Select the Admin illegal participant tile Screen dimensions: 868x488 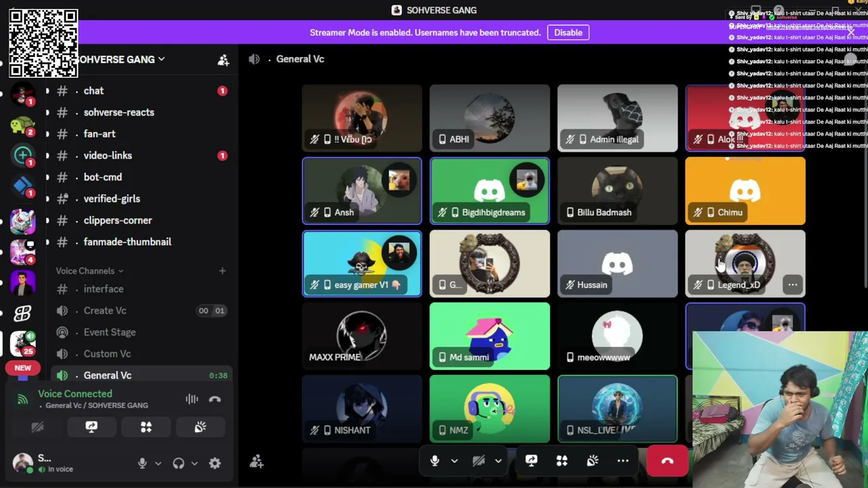click(x=617, y=118)
